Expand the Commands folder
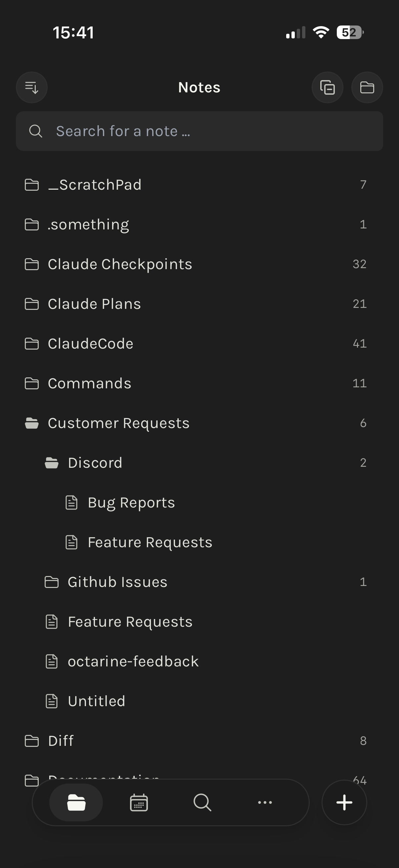399x868 pixels. coord(90,383)
